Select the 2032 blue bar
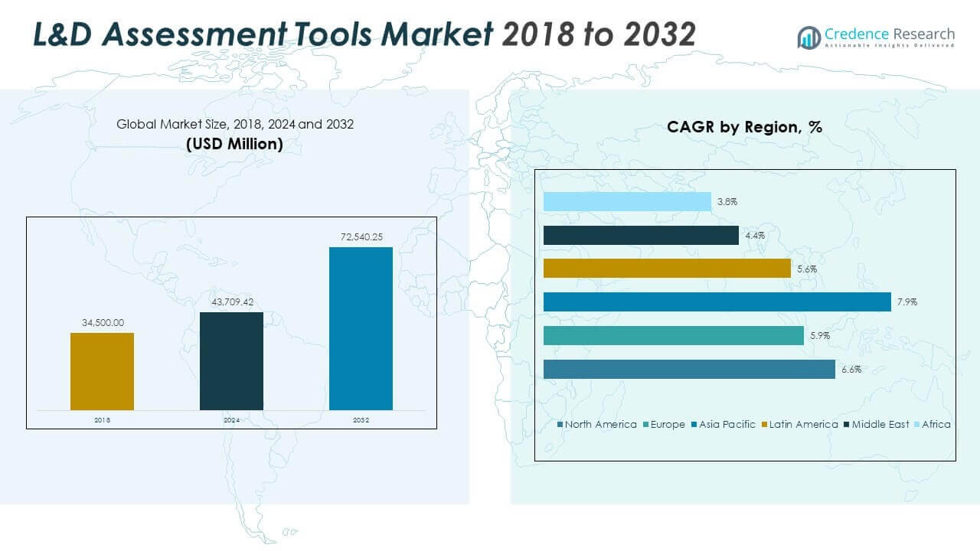This screenshot has width=980, height=551. 360,329
